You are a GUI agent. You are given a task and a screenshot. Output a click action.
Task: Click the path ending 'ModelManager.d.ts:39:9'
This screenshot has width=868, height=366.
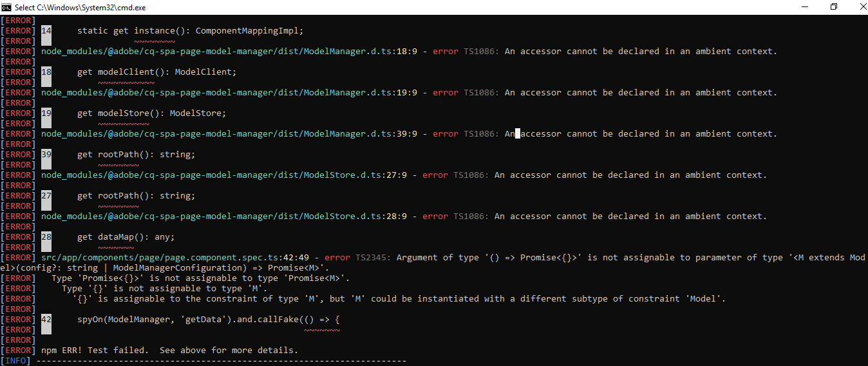click(x=229, y=134)
